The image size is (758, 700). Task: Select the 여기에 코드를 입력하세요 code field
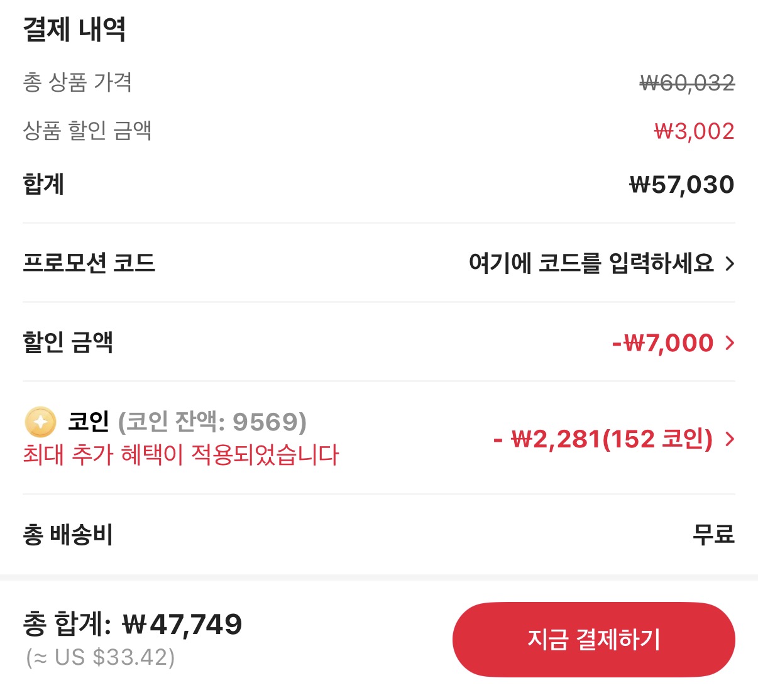pos(591,264)
